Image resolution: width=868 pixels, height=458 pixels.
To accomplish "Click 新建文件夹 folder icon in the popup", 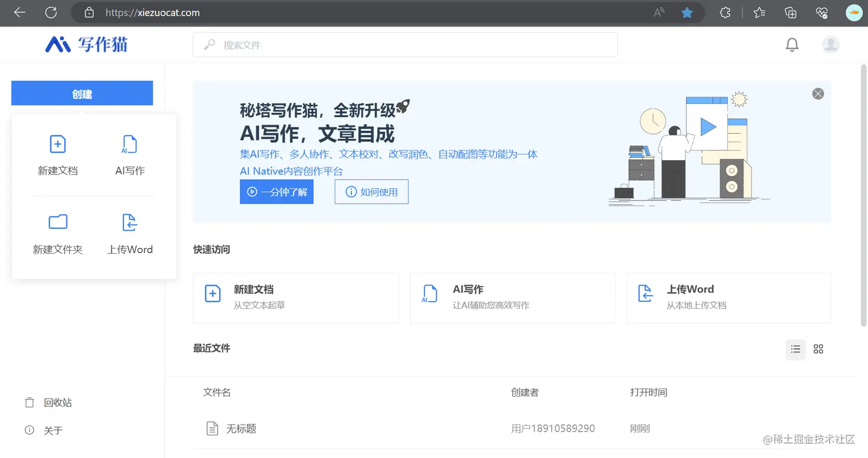I will pyautogui.click(x=58, y=222).
